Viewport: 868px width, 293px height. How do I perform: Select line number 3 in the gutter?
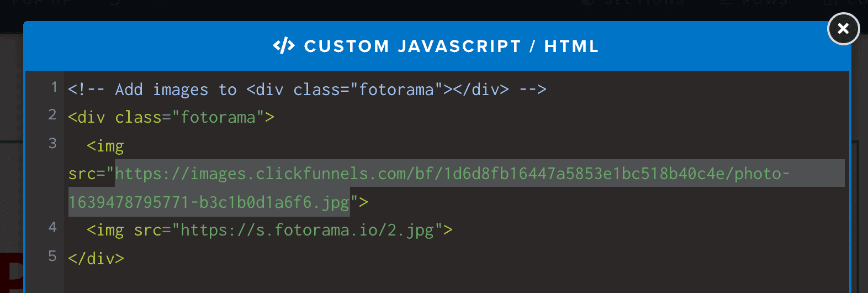pos(52,143)
